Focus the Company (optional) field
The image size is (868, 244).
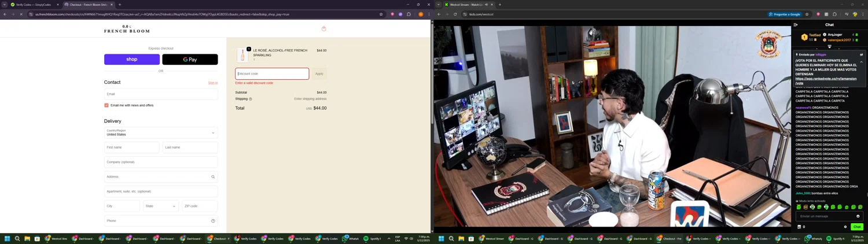161,162
